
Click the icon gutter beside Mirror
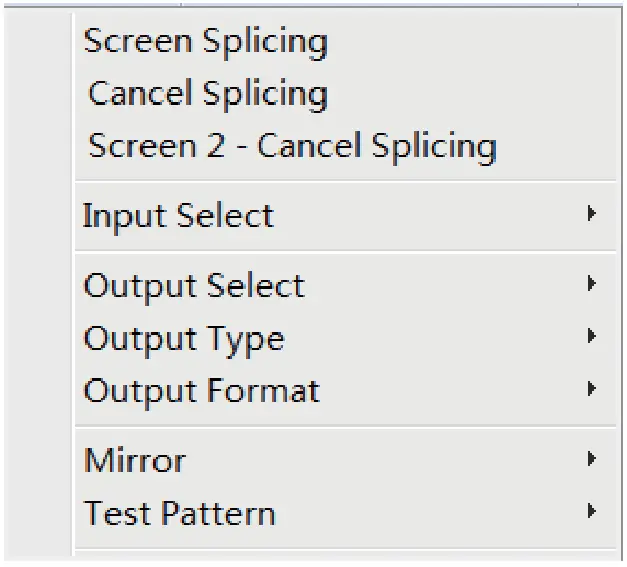[x=38, y=461]
